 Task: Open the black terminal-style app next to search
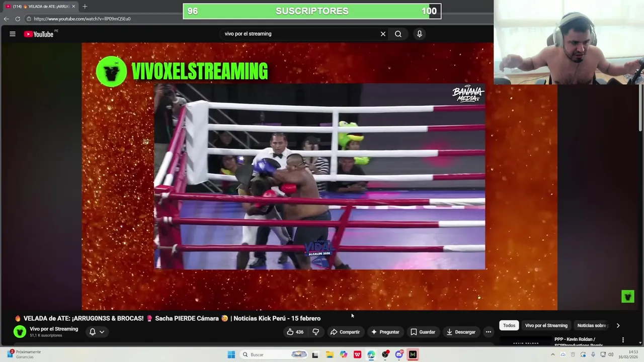pyautogui.click(x=315, y=354)
